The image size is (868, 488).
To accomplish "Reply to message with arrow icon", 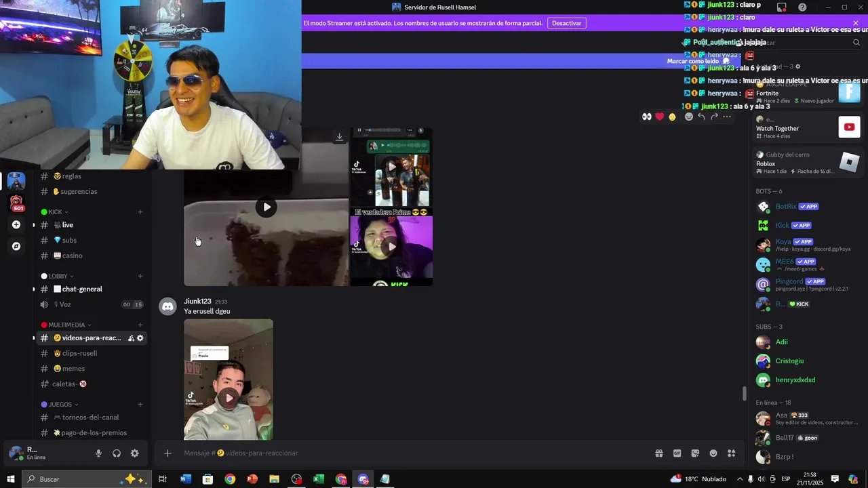I will coord(702,117).
